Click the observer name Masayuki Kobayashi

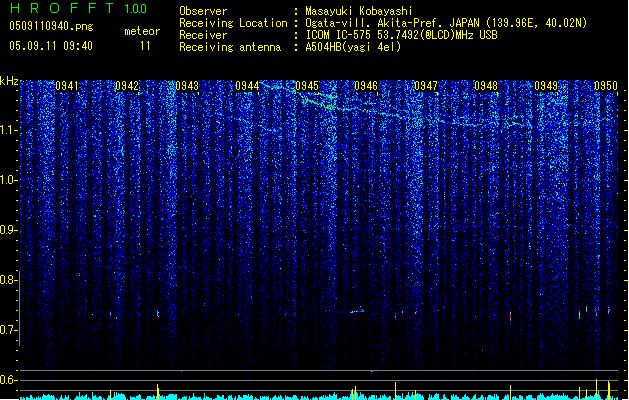[359, 11]
